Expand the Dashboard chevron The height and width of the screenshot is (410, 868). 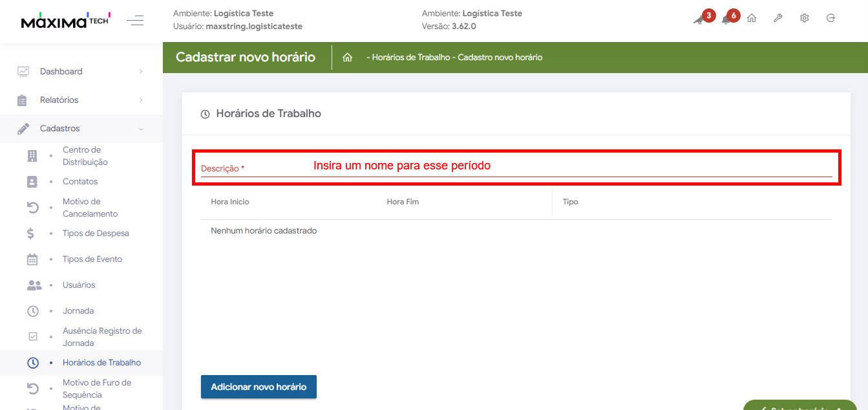point(141,72)
